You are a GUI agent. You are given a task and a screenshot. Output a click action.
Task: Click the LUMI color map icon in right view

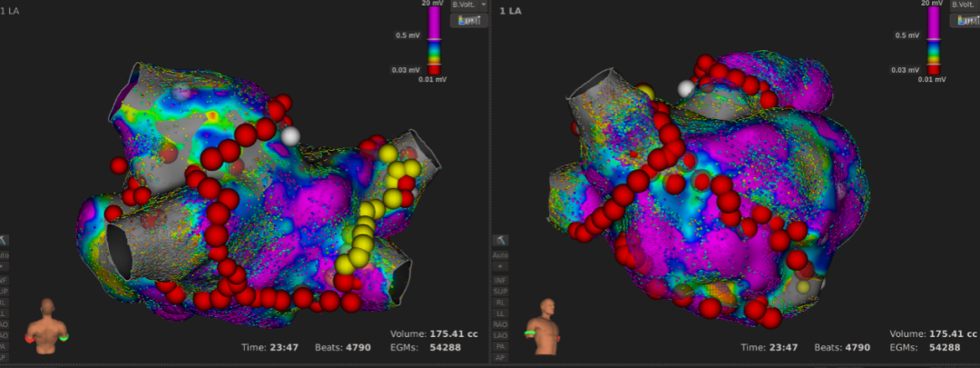[964, 21]
